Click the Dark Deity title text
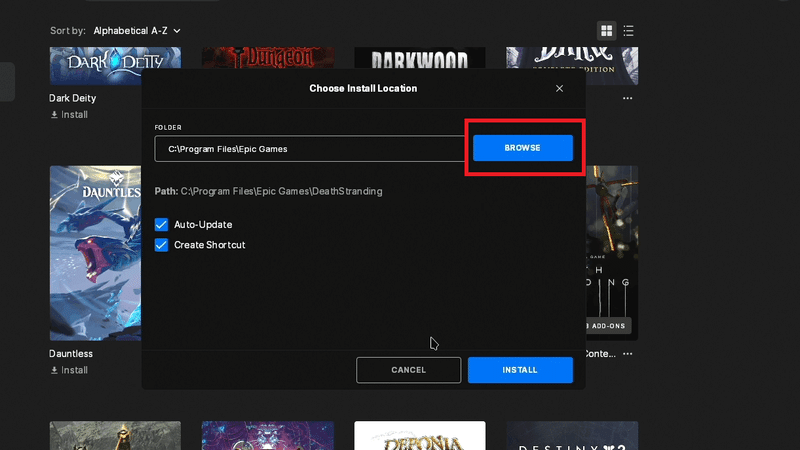 point(72,98)
